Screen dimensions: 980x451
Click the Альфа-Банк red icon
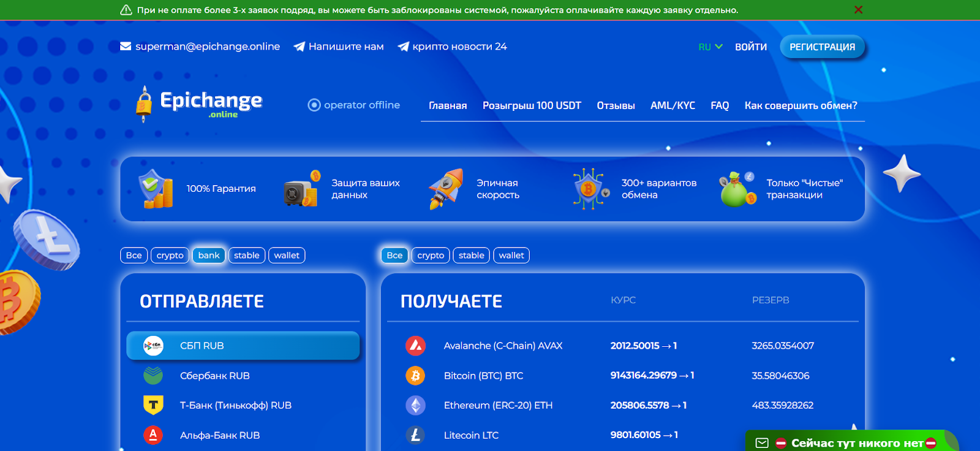[153, 435]
